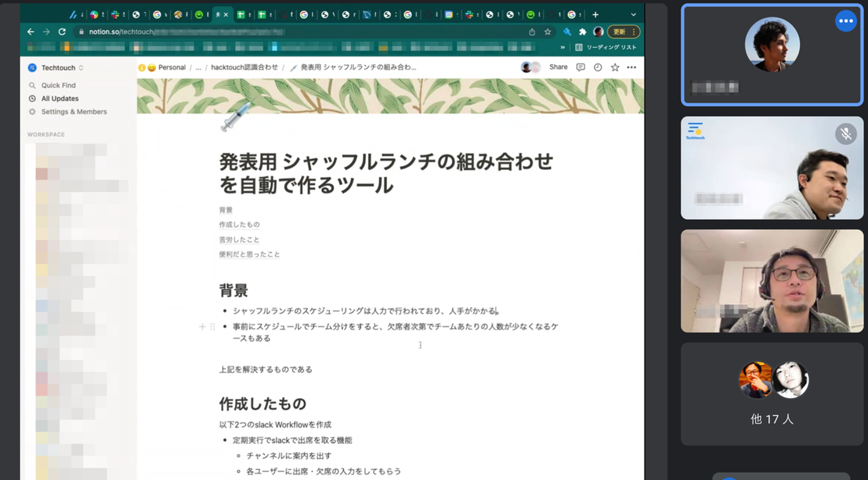
Task: Click the six-dot block drag handle
Action: pos(212,327)
